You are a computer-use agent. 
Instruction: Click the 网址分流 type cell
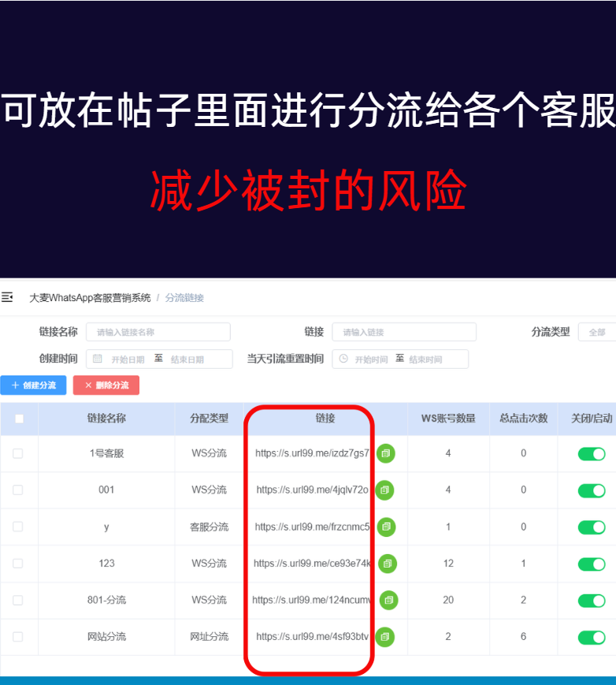209,636
